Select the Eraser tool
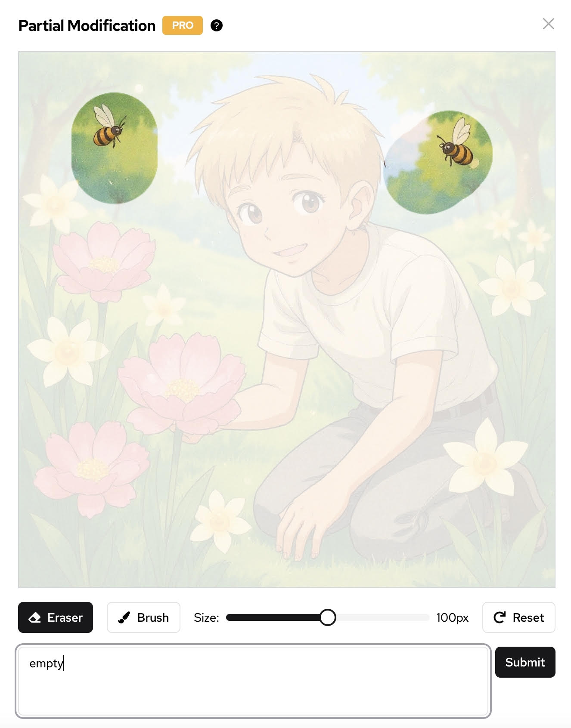The width and height of the screenshot is (571, 728). click(56, 617)
